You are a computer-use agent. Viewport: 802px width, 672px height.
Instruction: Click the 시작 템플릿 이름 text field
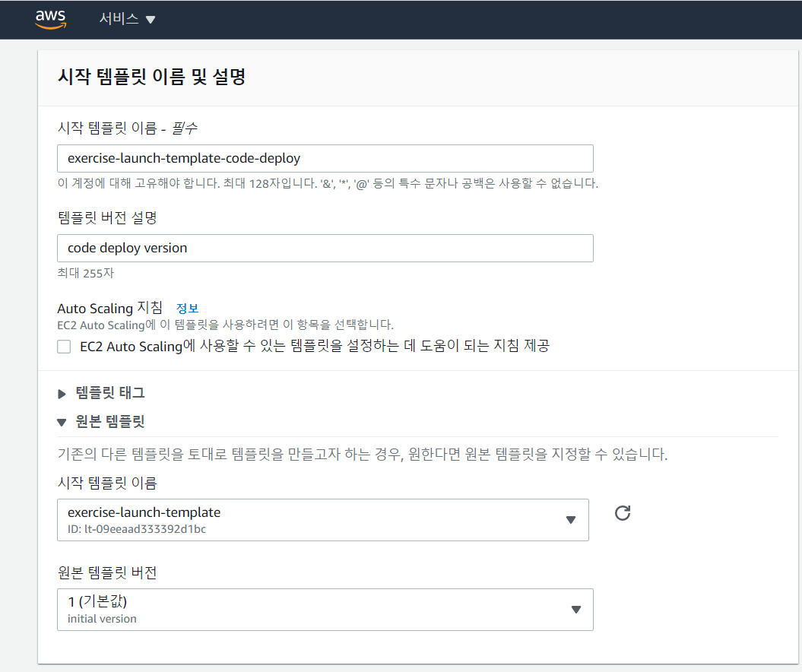click(325, 159)
